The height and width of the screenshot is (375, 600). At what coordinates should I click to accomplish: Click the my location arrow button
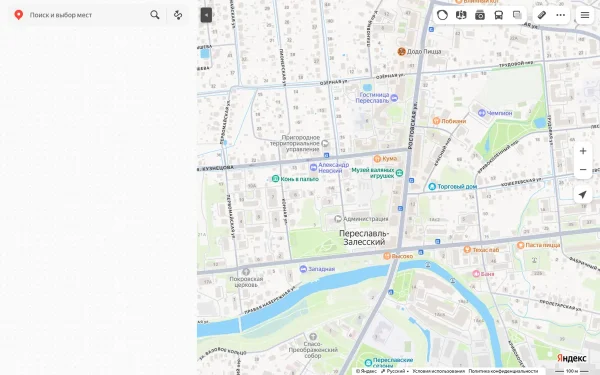583,195
